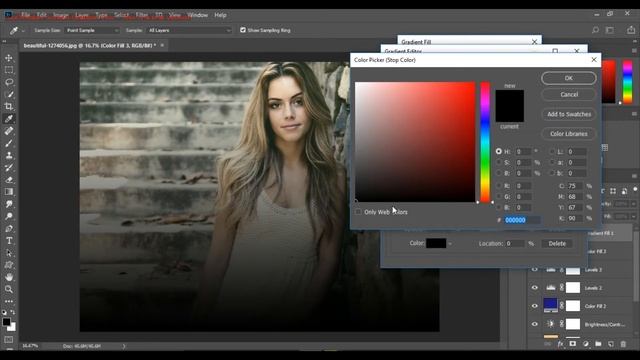The width and height of the screenshot is (640, 360).
Task: Select the Eraser tool
Action: [x=9, y=180]
